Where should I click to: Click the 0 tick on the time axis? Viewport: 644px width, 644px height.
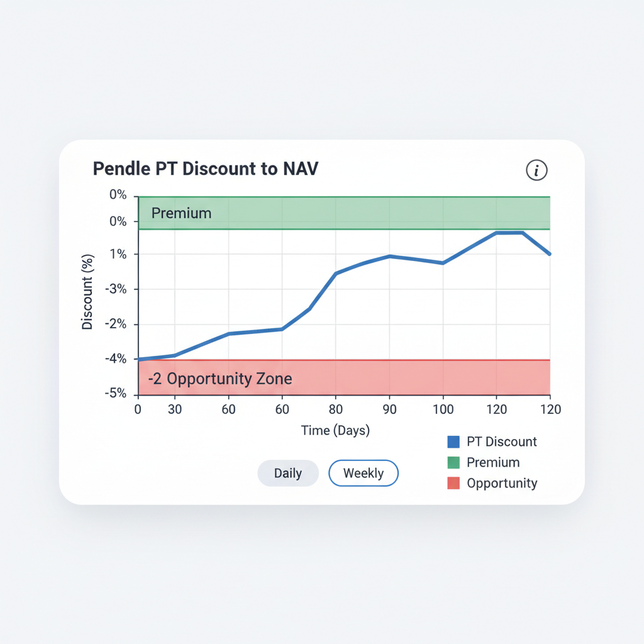point(138,409)
